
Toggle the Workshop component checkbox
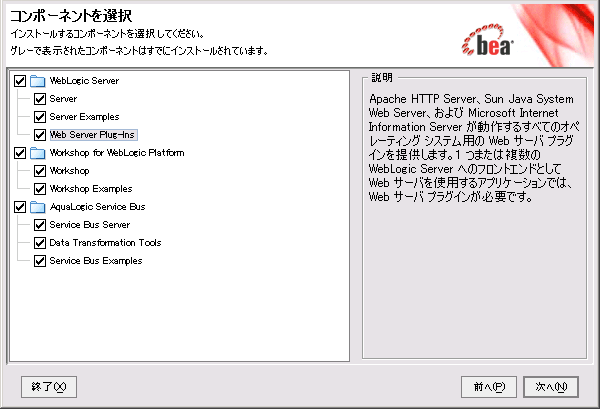point(40,171)
